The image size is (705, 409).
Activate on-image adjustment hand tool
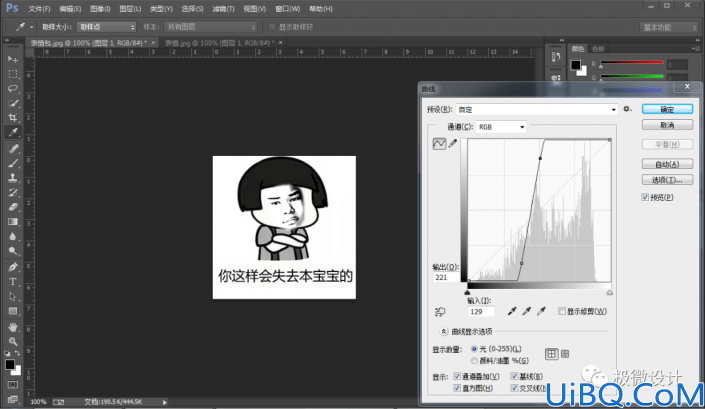(x=440, y=312)
